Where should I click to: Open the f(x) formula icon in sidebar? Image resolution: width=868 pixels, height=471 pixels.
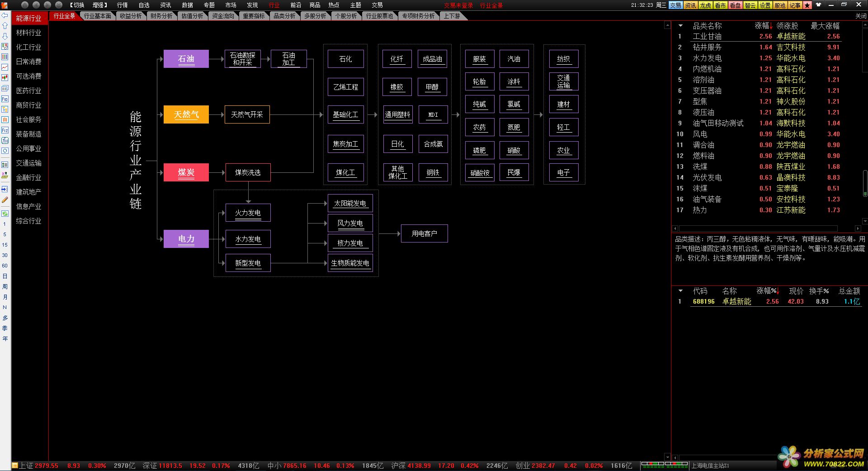click(x=5, y=140)
